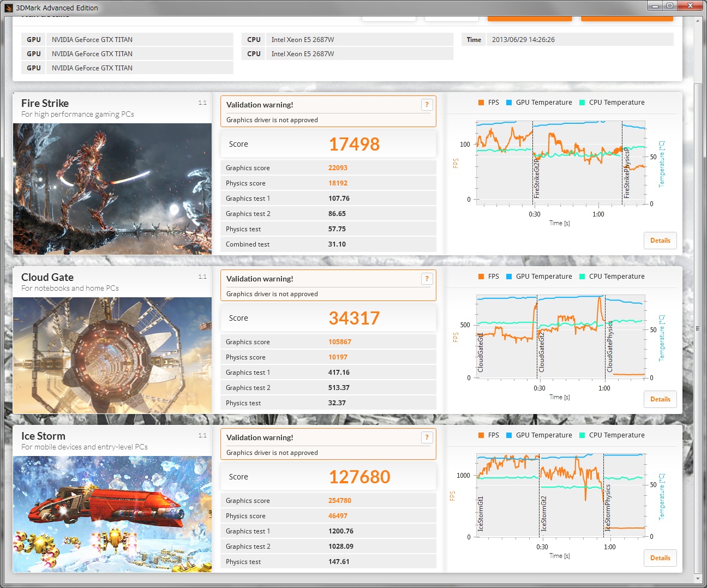The image size is (707, 588).
Task: Click the vertical scrollbar thumb grip
Action: coord(698,328)
